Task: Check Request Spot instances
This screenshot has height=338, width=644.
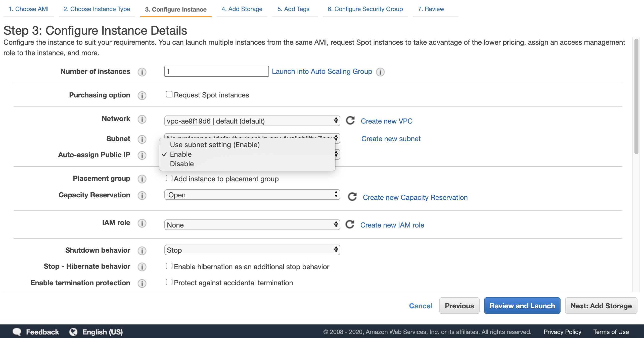Action: (x=169, y=94)
